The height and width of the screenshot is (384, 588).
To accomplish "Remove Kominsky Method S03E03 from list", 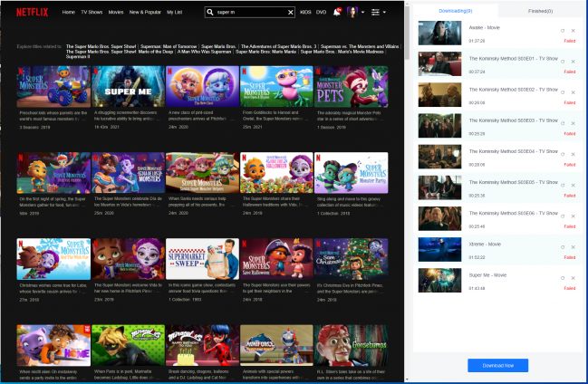I will coord(573,123).
